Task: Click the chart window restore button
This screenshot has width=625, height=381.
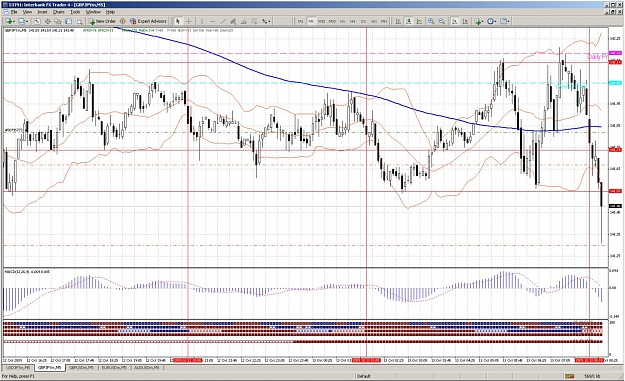Action: click(x=614, y=12)
